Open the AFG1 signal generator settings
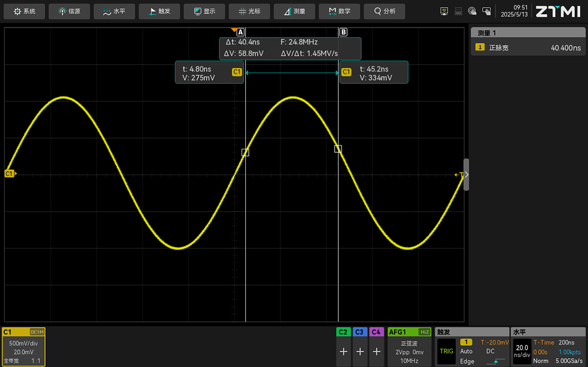The width and height of the screenshot is (588, 367). pyautogui.click(x=409, y=347)
